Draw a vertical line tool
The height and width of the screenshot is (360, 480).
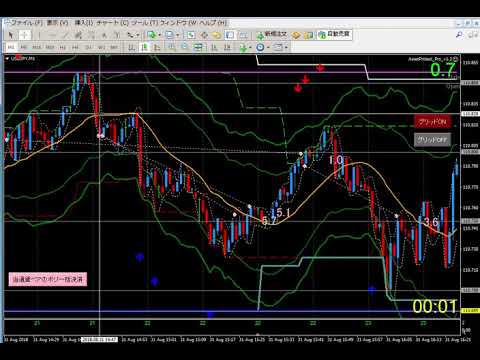coord(39,35)
